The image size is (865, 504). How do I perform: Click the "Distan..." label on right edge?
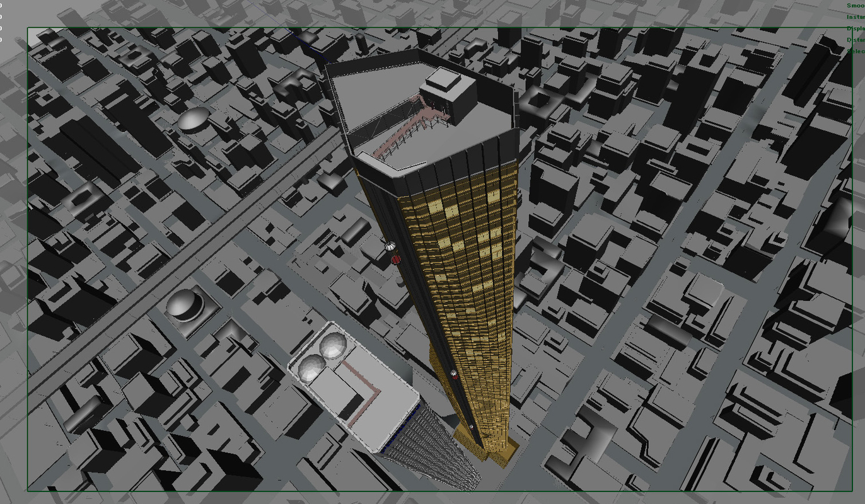pos(855,40)
